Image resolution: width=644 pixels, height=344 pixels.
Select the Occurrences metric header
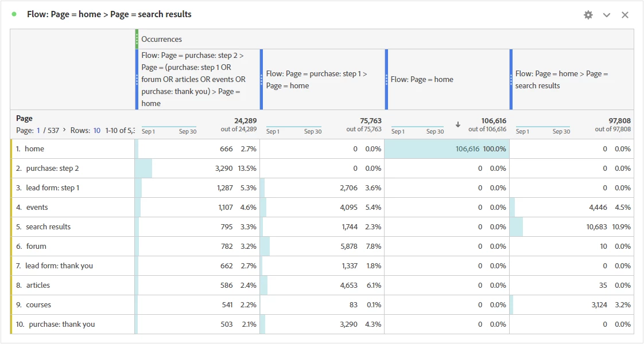(x=161, y=39)
